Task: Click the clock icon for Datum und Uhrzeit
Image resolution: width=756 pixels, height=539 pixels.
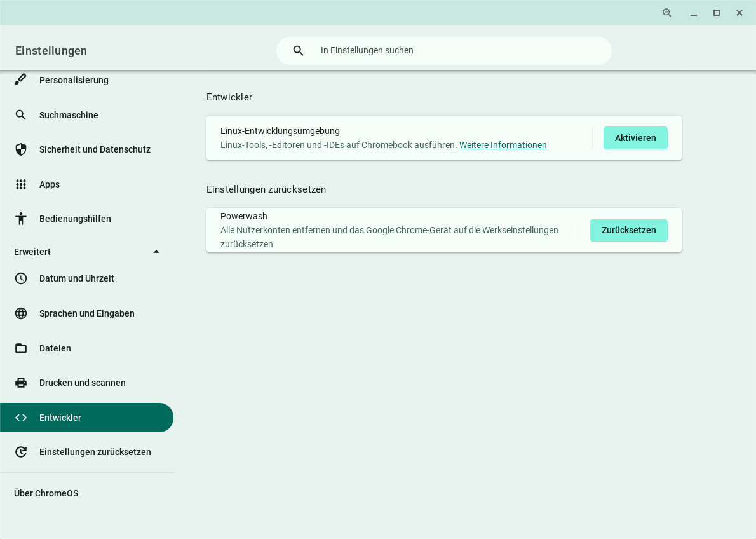Action: pyautogui.click(x=21, y=278)
